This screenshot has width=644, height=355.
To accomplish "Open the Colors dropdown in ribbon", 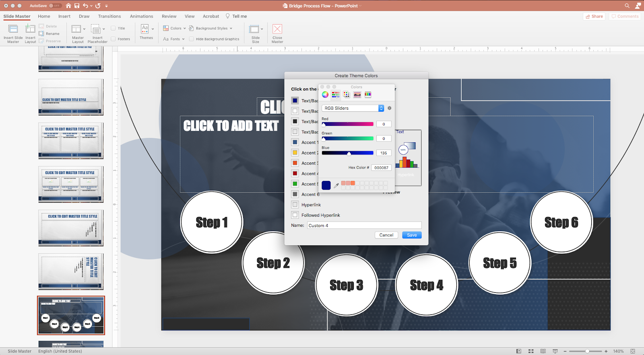I will [174, 28].
